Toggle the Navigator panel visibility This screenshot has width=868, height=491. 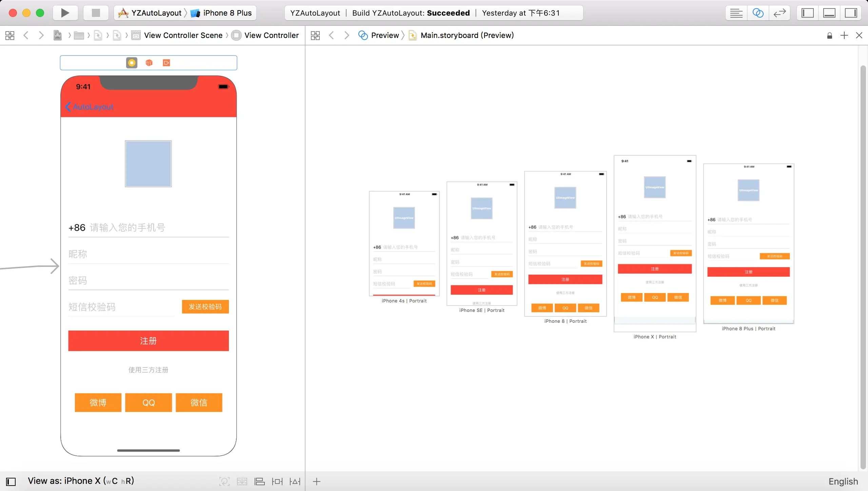(x=807, y=13)
